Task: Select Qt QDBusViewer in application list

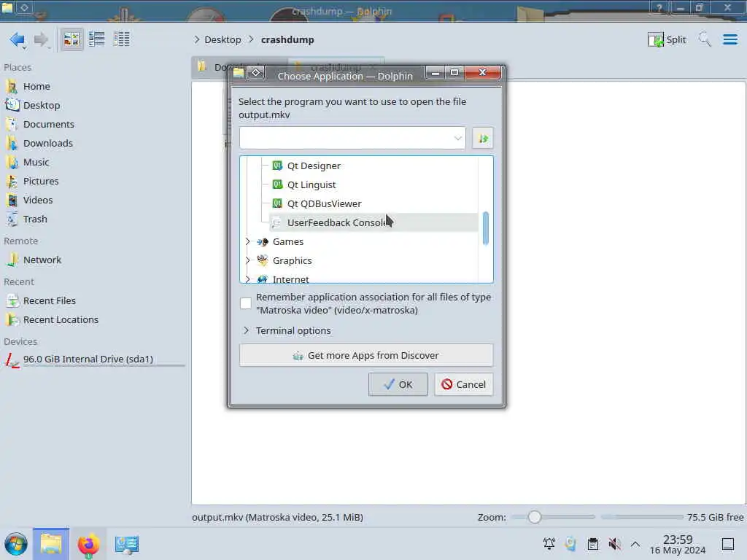Action: tap(324, 204)
